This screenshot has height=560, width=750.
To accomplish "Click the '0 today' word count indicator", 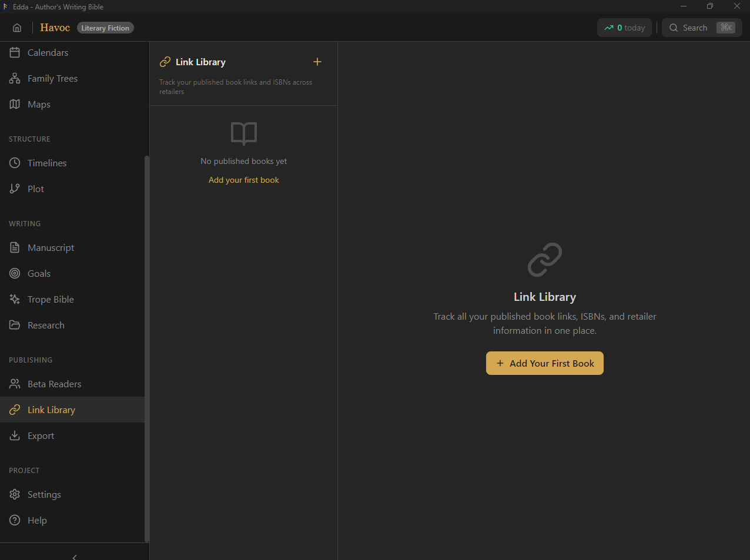I will click(x=624, y=28).
